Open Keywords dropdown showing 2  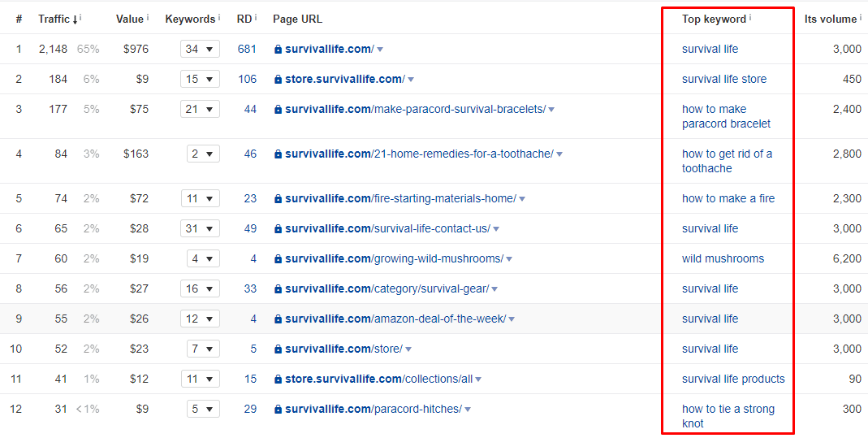tap(203, 154)
